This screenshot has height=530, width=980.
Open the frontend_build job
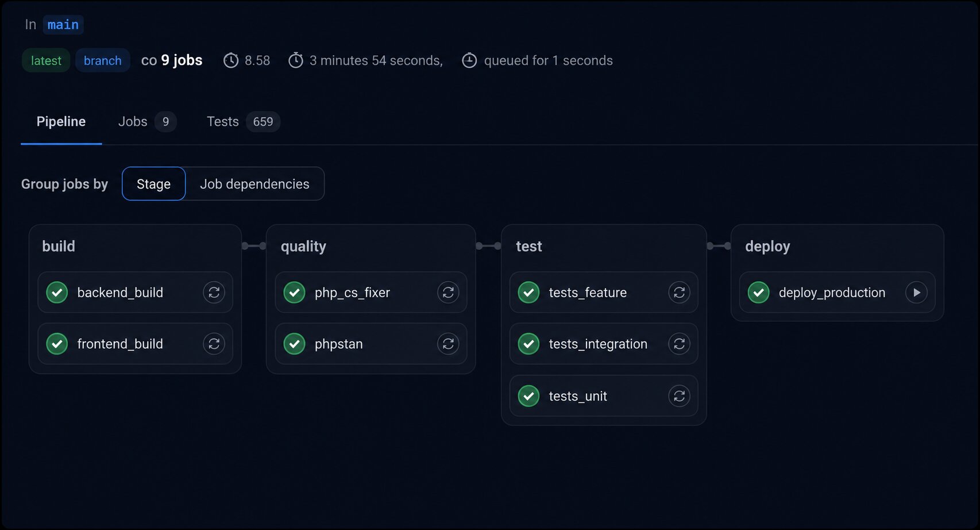(120, 344)
